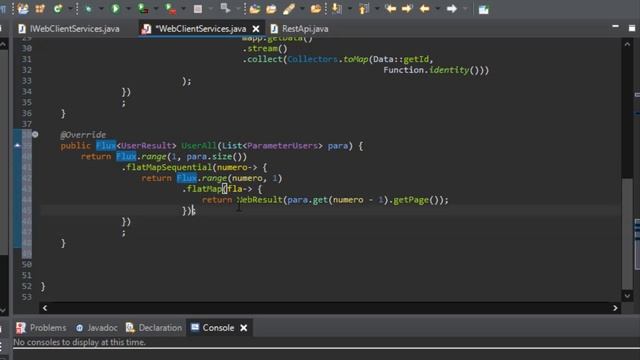This screenshot has height=360, width=640.
Task: Click the Debug bug icon
Action: [x=88, y=9]
